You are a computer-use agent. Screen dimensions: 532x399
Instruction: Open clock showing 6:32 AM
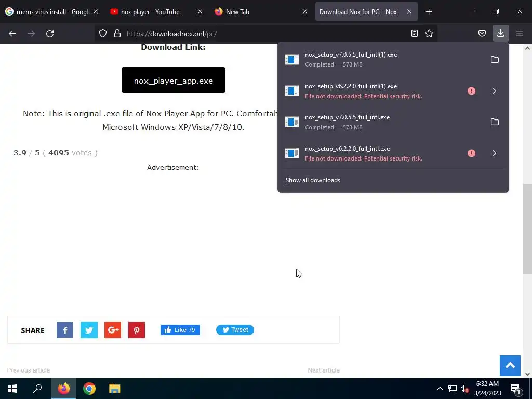(x=487, y=389)
